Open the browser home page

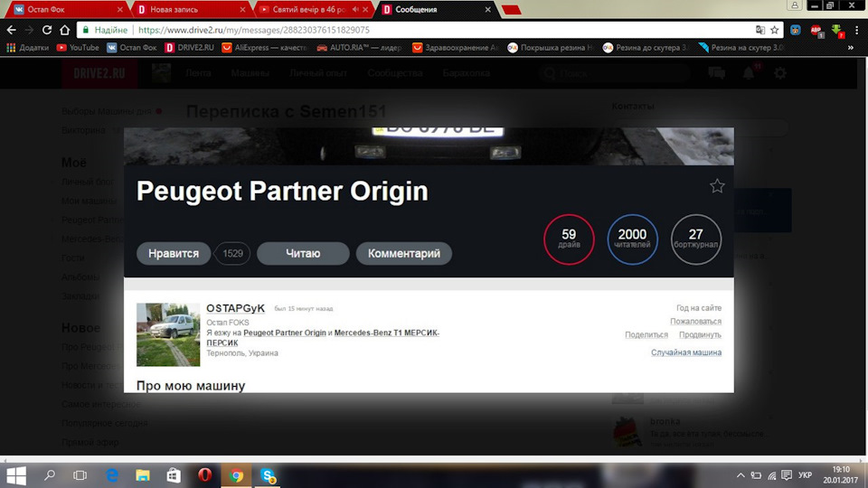pos(65,30)
